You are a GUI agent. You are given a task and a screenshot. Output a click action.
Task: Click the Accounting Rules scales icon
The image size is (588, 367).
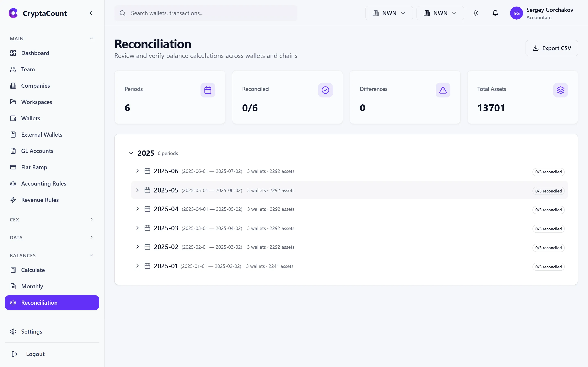coord(13,183)
